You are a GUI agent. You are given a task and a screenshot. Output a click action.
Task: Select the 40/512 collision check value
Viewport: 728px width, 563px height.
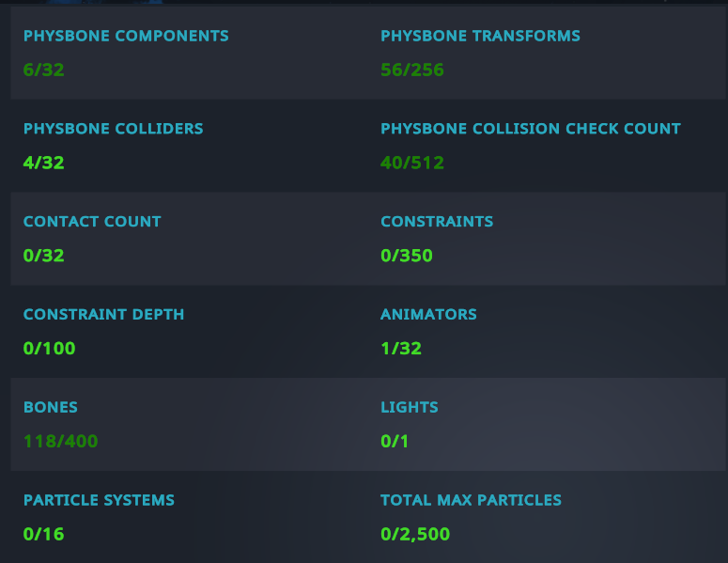tap(412, 163)
